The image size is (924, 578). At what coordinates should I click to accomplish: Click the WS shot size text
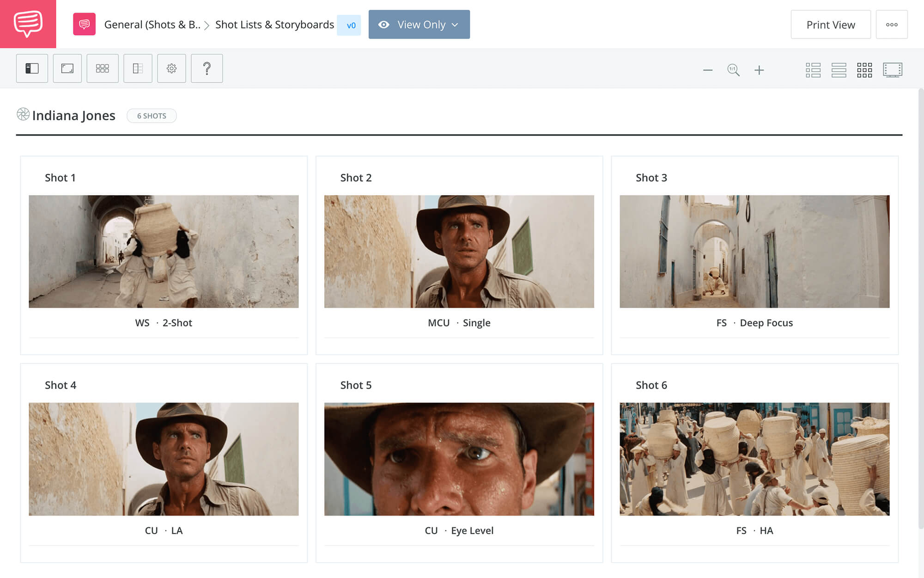pyautogui.click(x=142, y=323)
